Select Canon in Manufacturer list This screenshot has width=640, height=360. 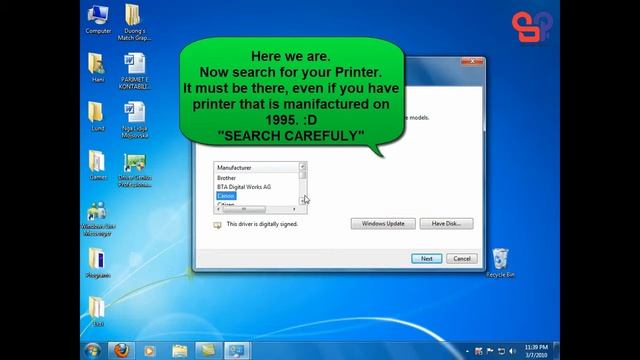226,196
